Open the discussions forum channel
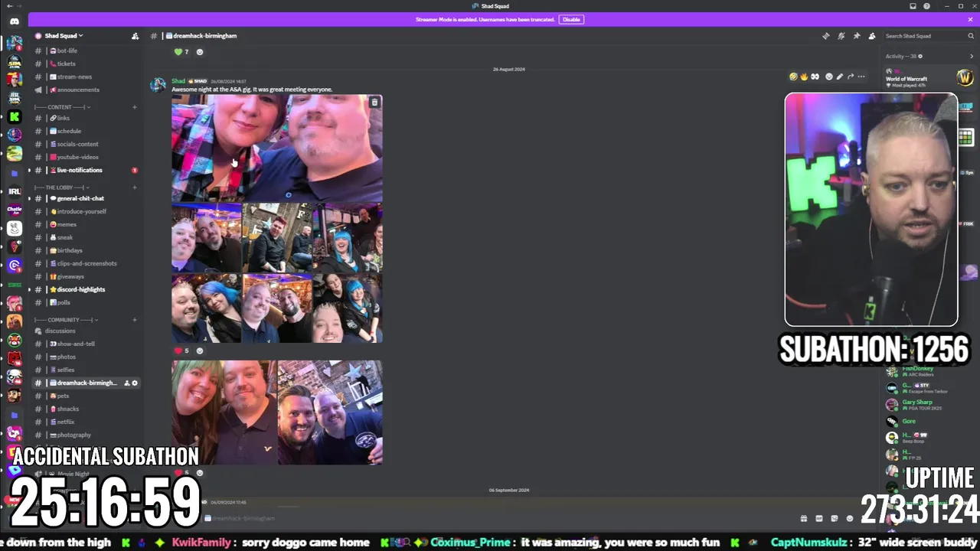Screen dimensions: 980x551 (86, 331)
